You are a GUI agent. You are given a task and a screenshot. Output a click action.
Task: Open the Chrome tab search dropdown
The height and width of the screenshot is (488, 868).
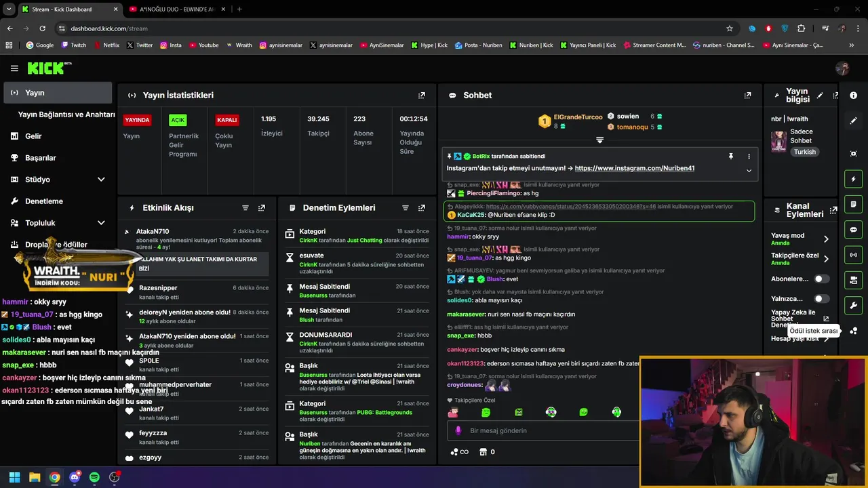(9, 9)
